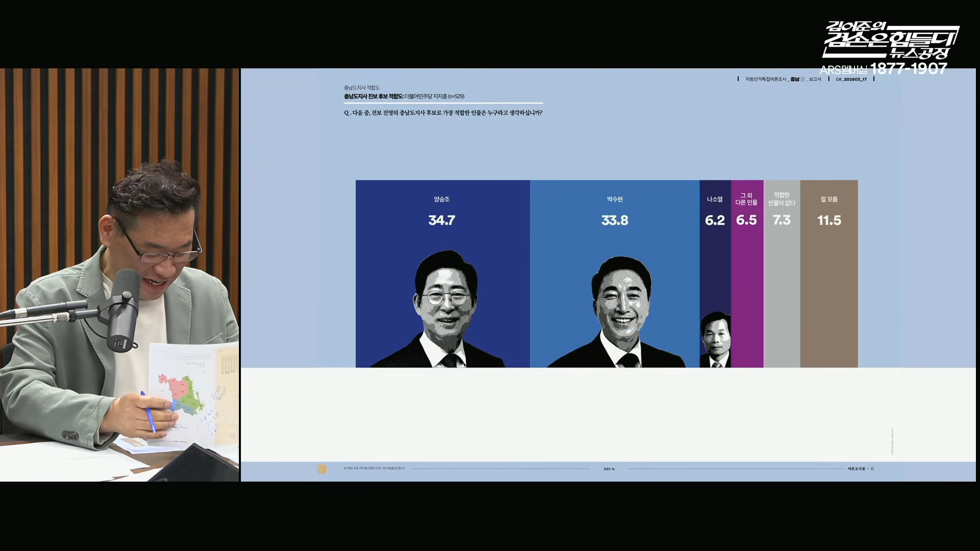This screenshot has width=980, height=551.
Task: Click the survey question text starting with Q.
Action: click(443, 113)
